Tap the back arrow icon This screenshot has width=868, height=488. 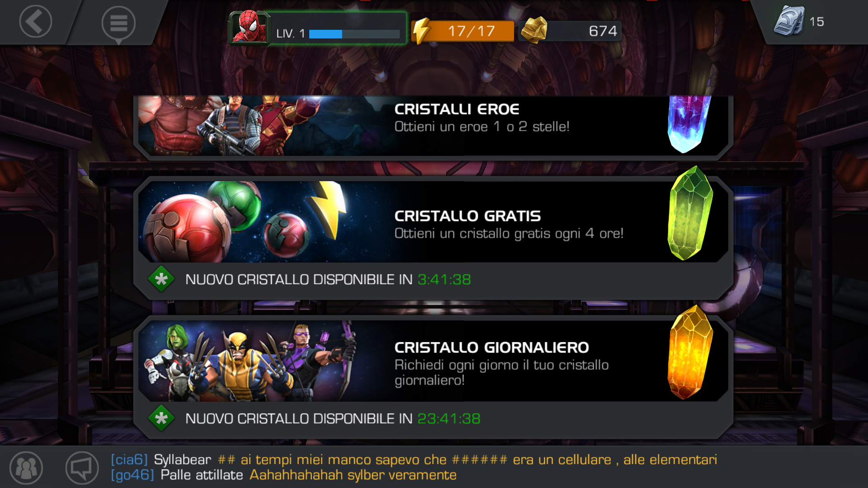(35, 21)
